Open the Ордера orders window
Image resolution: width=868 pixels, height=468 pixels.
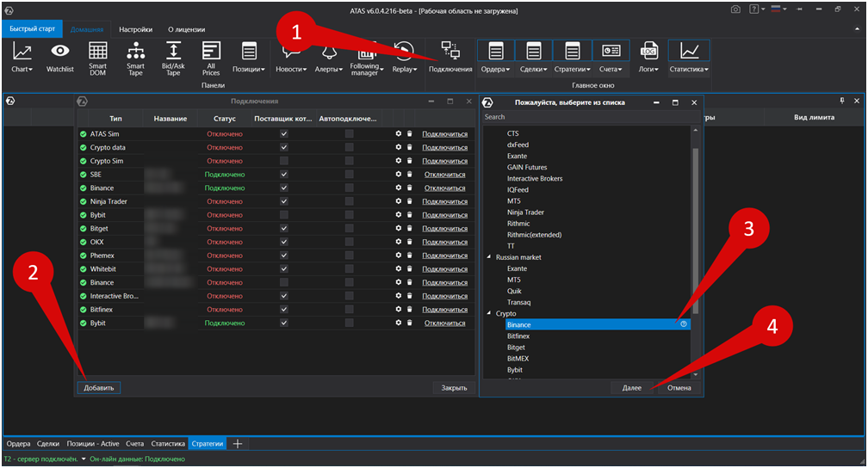495,57
